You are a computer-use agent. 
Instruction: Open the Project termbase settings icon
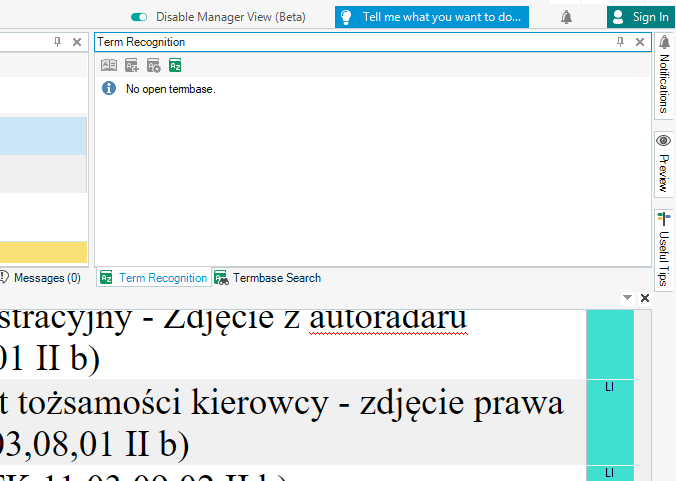pyautogui.click(x=153, y=66)
